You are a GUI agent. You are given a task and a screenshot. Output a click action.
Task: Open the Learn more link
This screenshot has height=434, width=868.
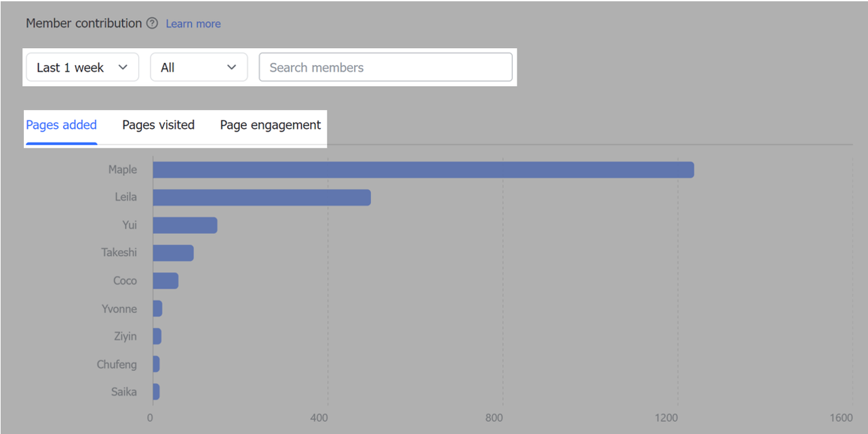pyautogui.click(x=193, y=24)
